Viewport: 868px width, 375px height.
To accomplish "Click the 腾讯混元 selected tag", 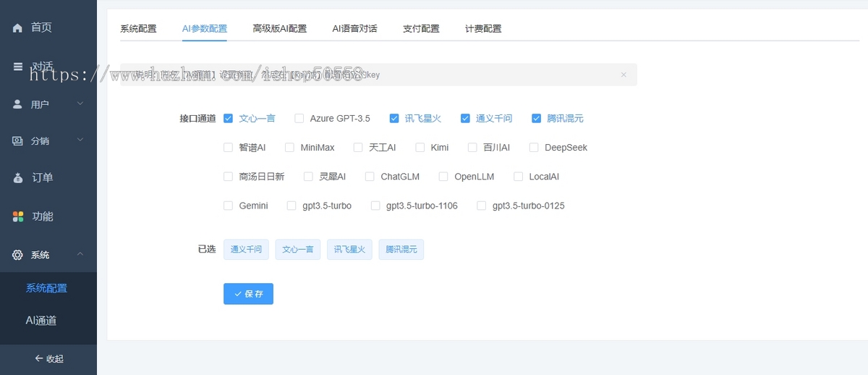I will [x=401, y=250].
